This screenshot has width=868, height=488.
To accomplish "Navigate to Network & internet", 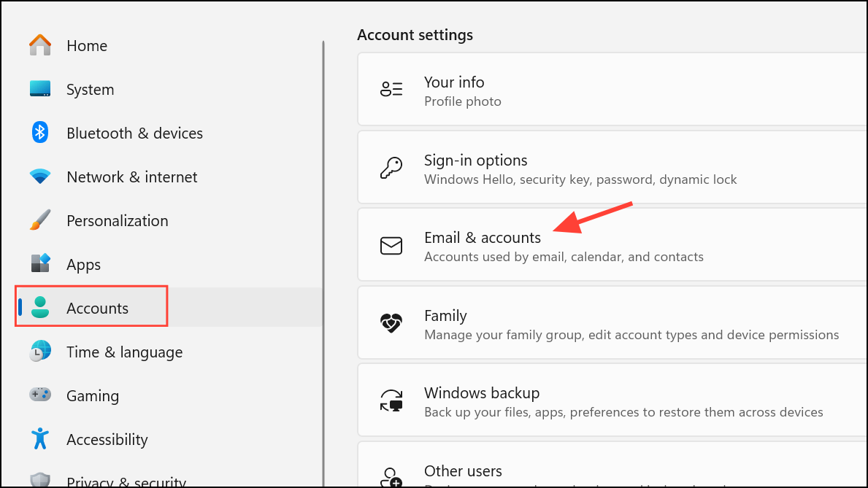I will [x=169, y=177].
